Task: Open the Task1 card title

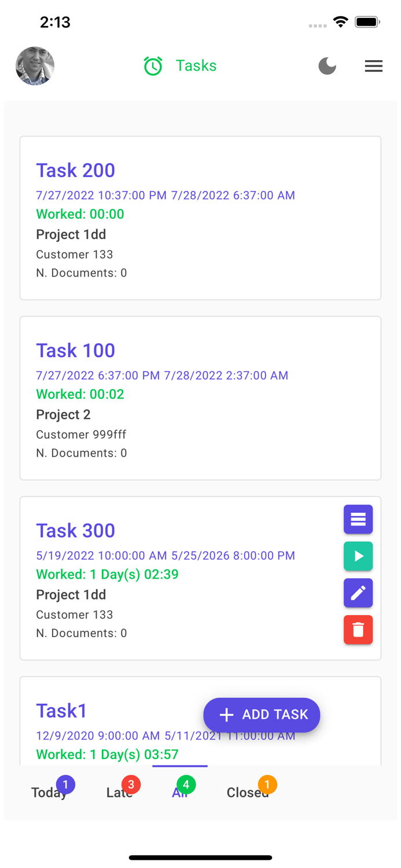Action: point(61,711)
